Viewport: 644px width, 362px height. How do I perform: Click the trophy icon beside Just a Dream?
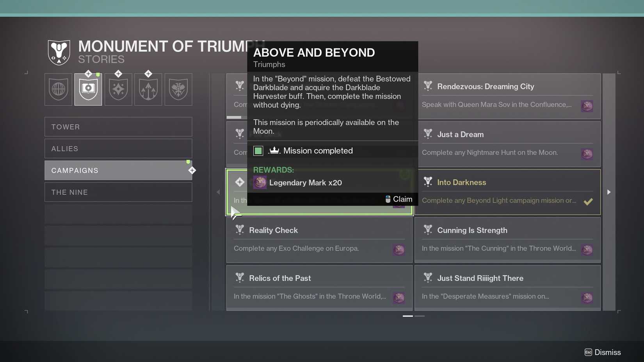tap(428, 134)
